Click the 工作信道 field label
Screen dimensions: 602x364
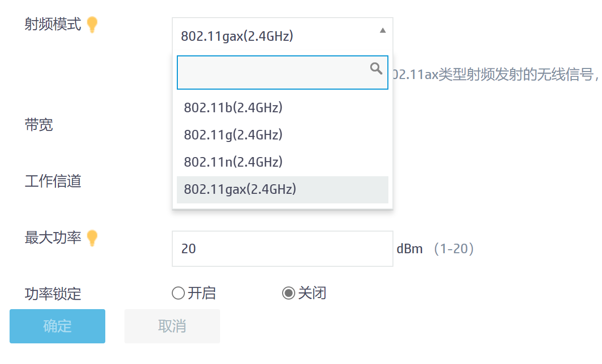(x=53, y=181)
